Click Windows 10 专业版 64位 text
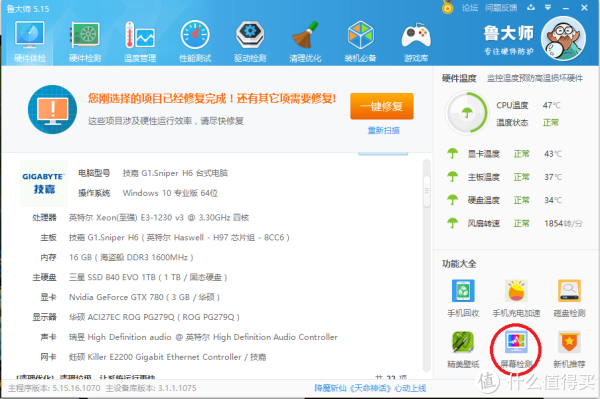 pyautogui.click(x=170, y=193)
